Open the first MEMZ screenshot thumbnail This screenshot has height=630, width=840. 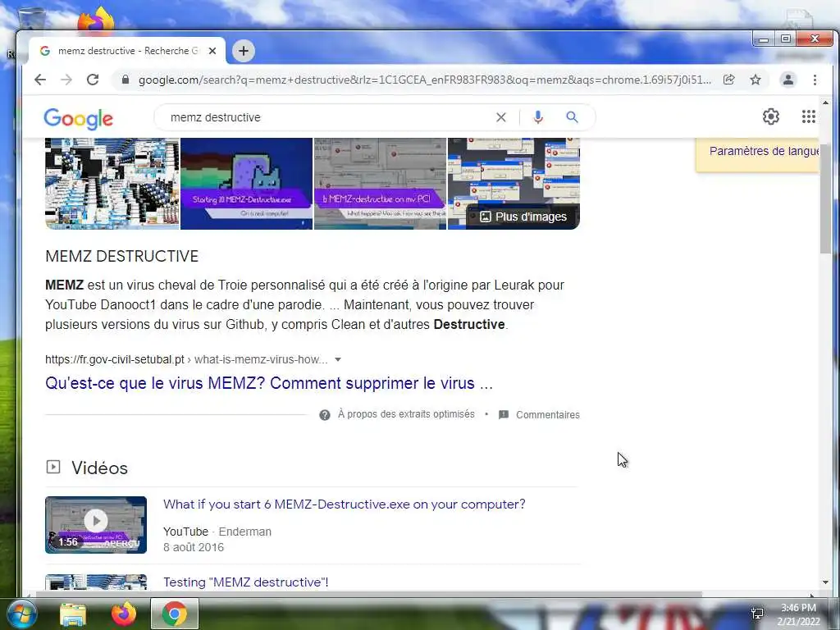pos(112,183)
